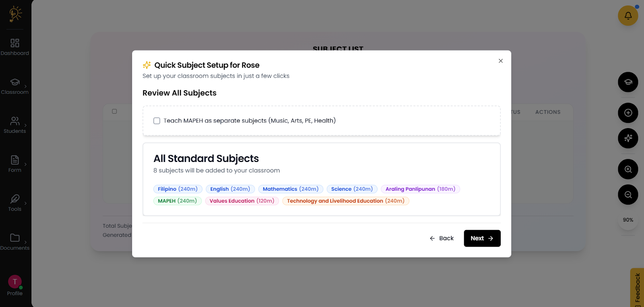
Task: Expand the Students sidebar menu
Action: coord(15,125)
